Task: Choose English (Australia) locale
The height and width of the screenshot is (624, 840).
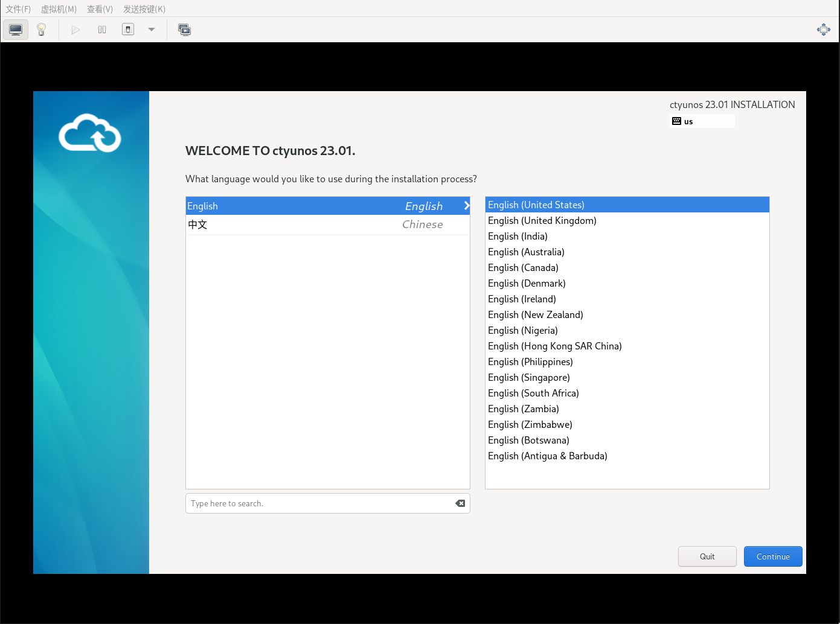Action: (x=627, y=252)
